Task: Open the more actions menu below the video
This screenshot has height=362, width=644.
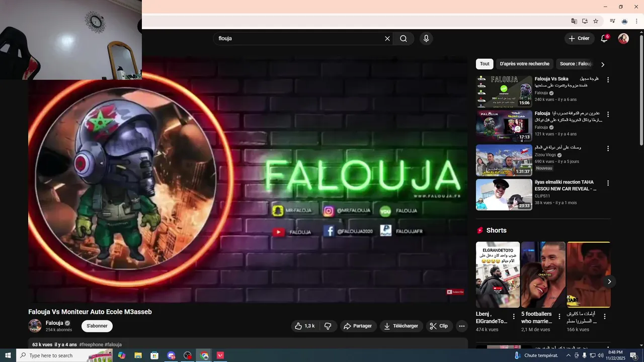Action: 462,326
